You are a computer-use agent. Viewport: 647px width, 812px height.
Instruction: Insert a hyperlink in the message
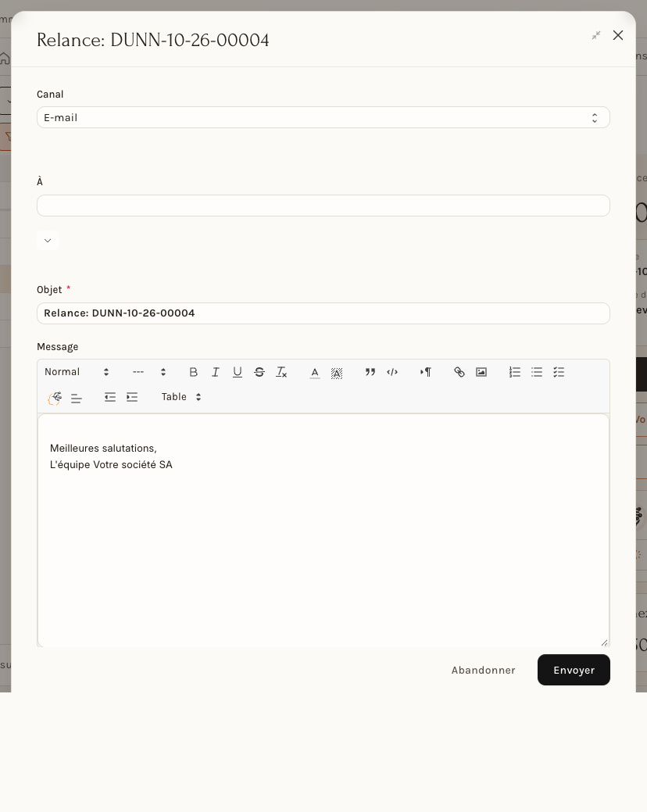coord(459,372)
